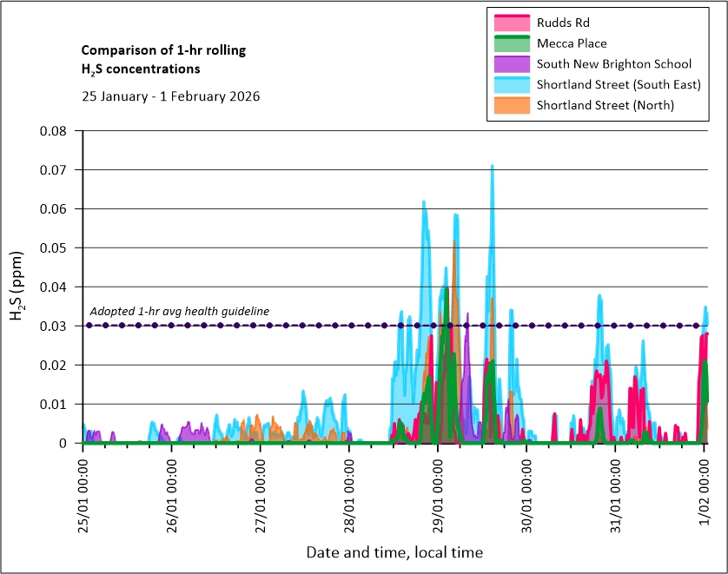This screenshot has height=574, width=728.
Task: Click the date range subtitle text
Action: pos(170,96)
